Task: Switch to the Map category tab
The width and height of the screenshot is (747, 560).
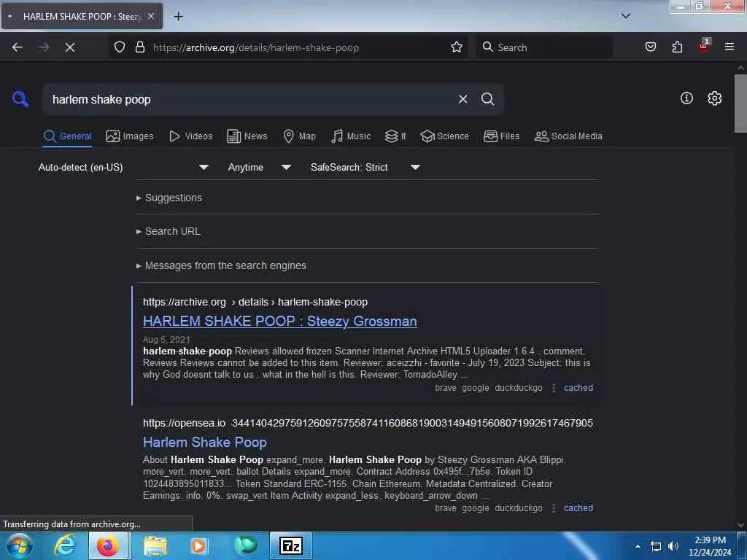Action: 299,136
